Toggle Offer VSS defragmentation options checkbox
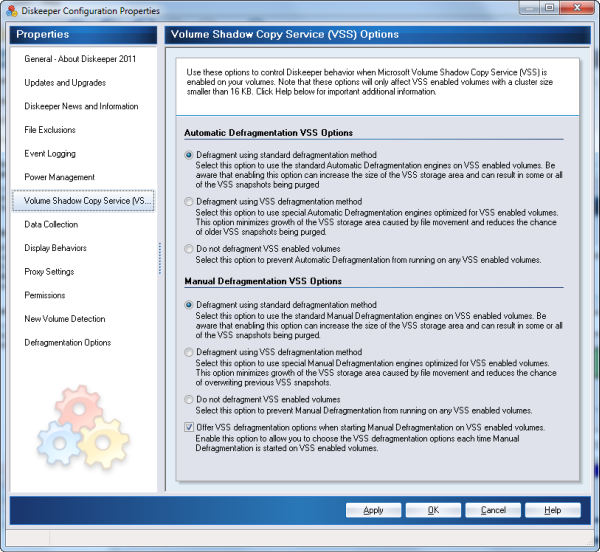Viewport: 600px width, 552px height. tap(189, 427)
